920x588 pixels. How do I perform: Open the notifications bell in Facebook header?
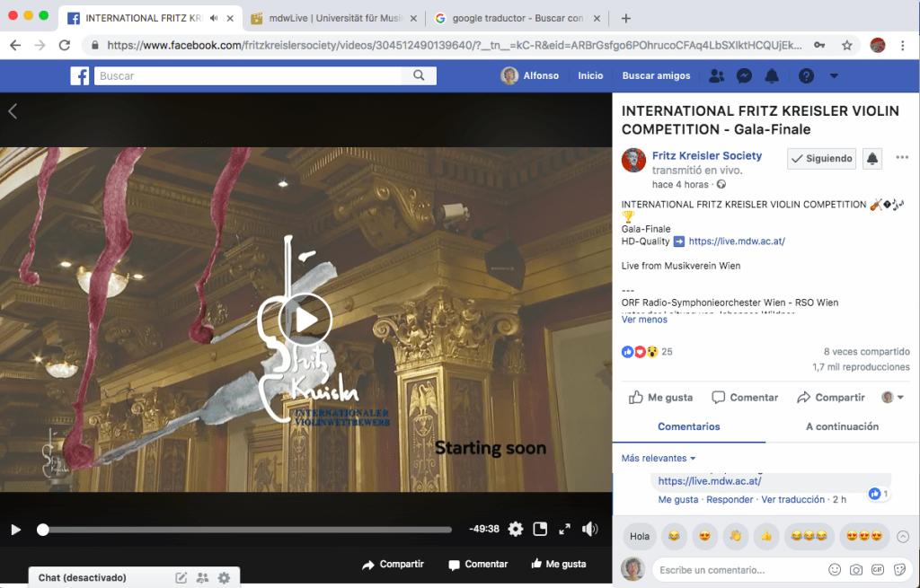pyautogui.click(x=773, y=76)
